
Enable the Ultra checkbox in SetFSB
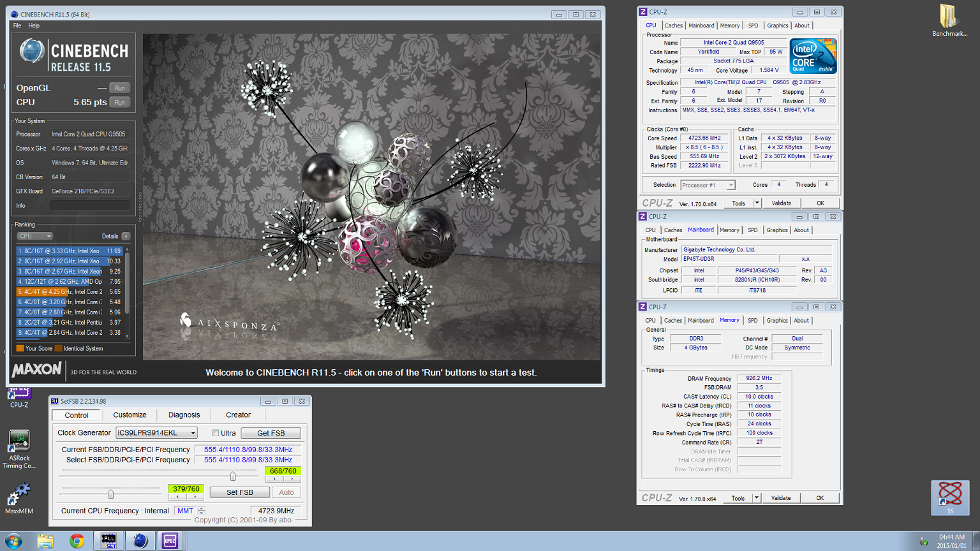(216, 433)
